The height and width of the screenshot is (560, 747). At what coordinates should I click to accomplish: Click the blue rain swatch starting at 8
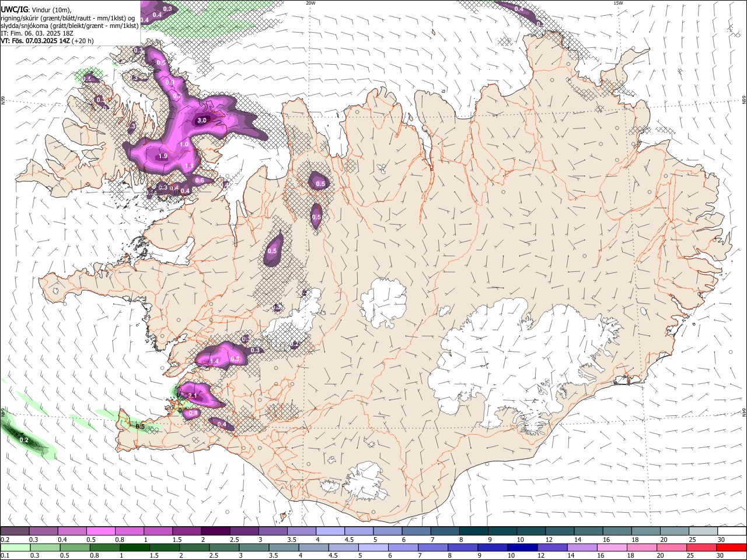[x=463, y=547]
